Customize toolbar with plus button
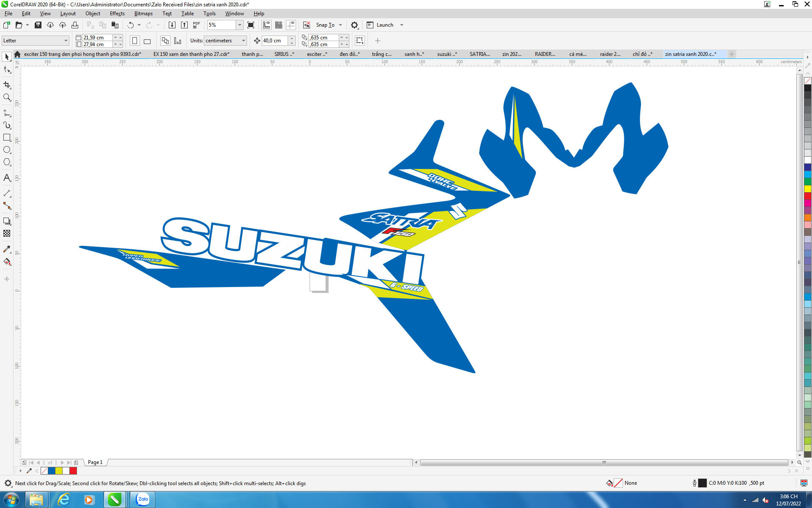Screen dimensions: 812x508 coord(378,41)
